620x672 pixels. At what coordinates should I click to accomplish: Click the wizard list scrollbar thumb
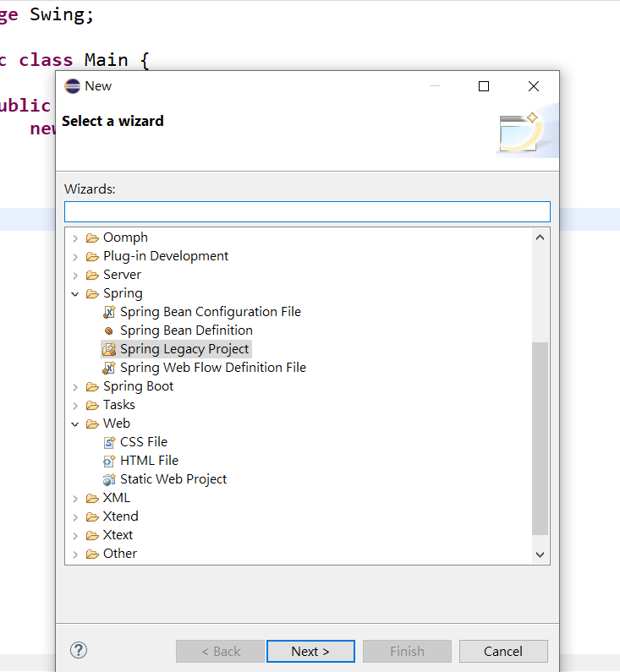tap(540, 439)
